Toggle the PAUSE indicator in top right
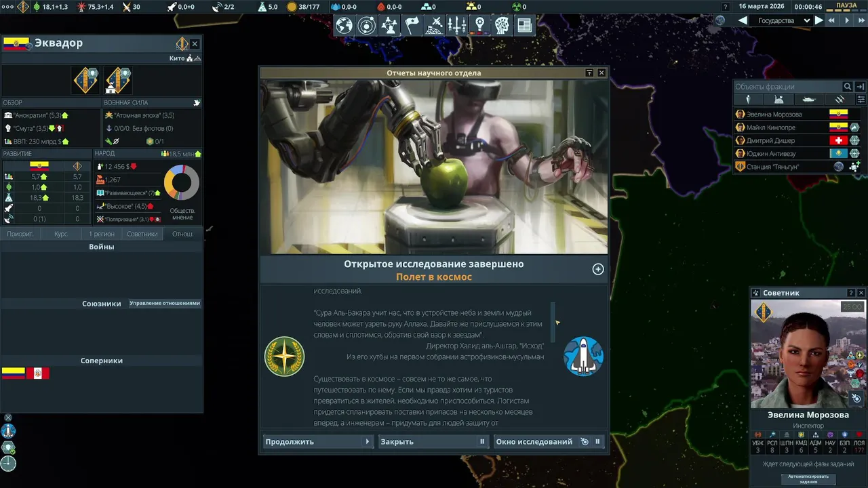The width and height of the screenshot is (868, 488). pos(846,5)
